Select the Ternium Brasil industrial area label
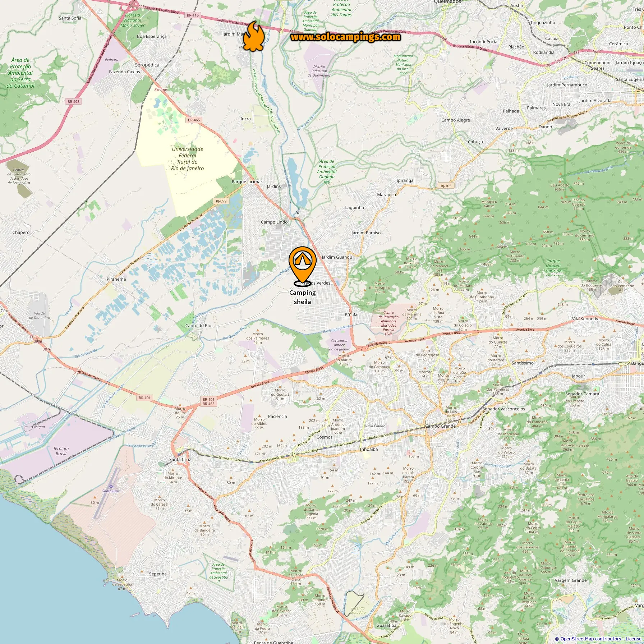 coord(61,451)
